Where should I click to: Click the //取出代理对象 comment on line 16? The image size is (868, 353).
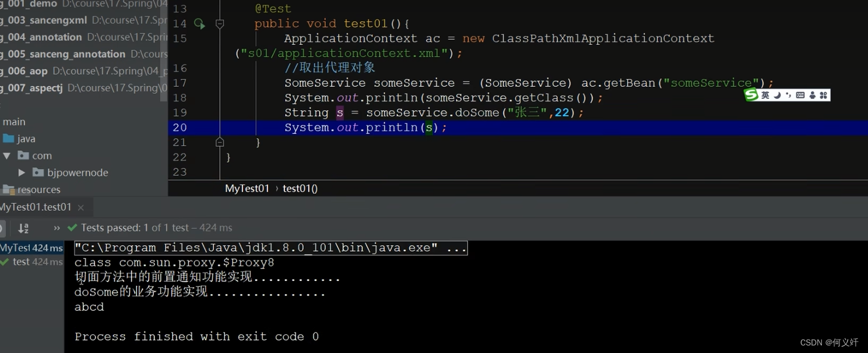click(330, 68)
